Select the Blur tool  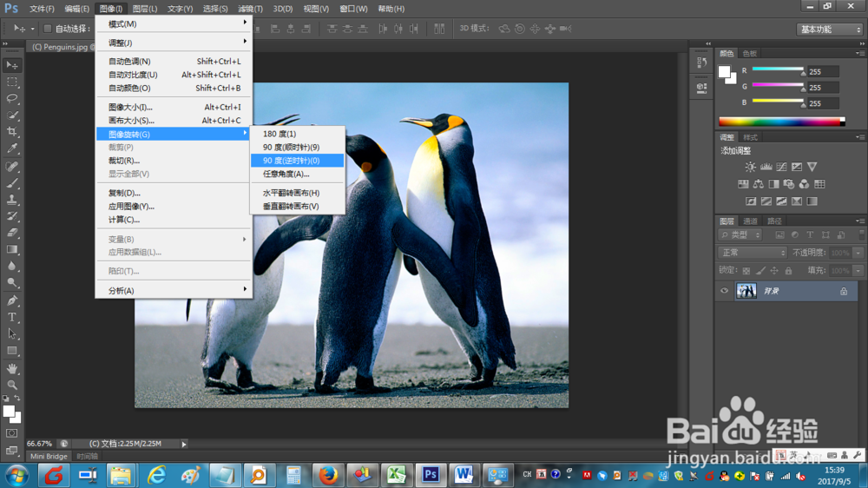point(11,267)
